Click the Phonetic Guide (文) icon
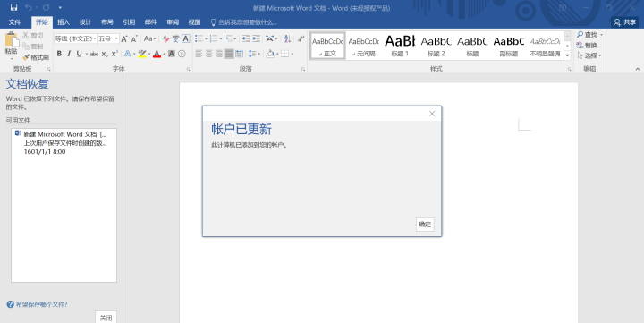Screen dimensions: 644x323 tap(176, 38)
